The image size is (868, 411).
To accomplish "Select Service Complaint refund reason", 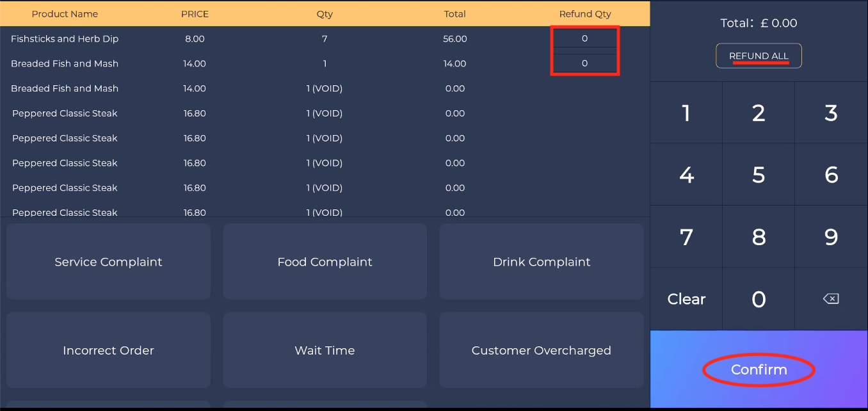I will coord(108,261).
